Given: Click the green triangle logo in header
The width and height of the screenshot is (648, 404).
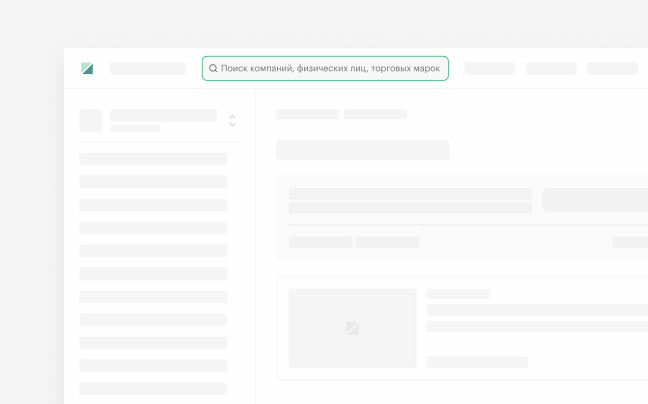Looking at the screenshot, I should tap(87, 68).
